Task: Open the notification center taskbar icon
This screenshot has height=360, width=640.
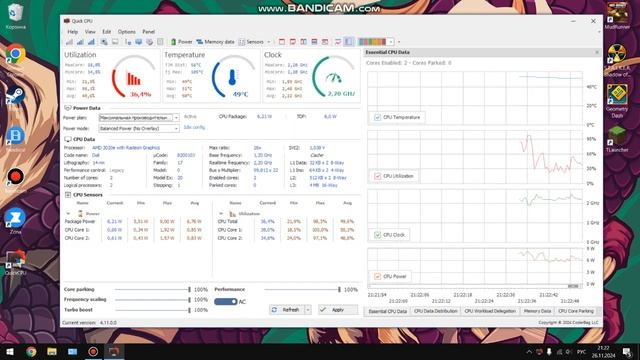Action: pyautogui.click(x=627, y=351)
